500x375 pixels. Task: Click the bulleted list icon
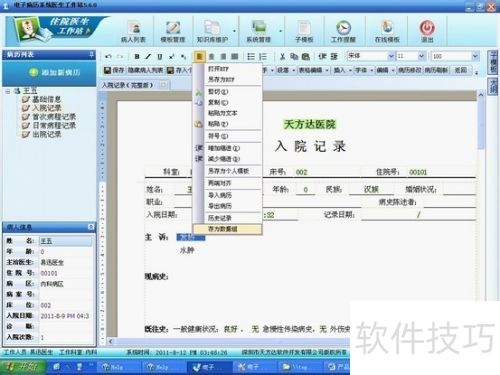251,57
